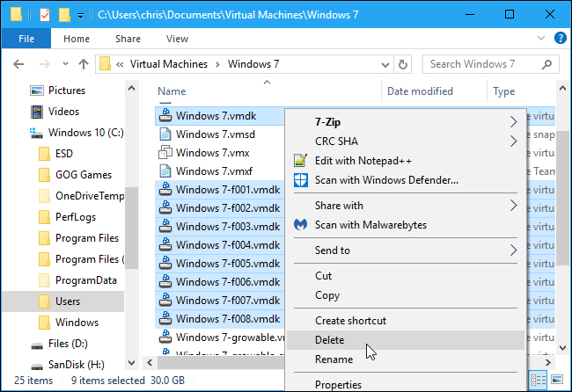Image resolution: width=572 pixels, height=392 pixels.
Task: Choose Rename from the context menu
Action: (x=406, y=359)
